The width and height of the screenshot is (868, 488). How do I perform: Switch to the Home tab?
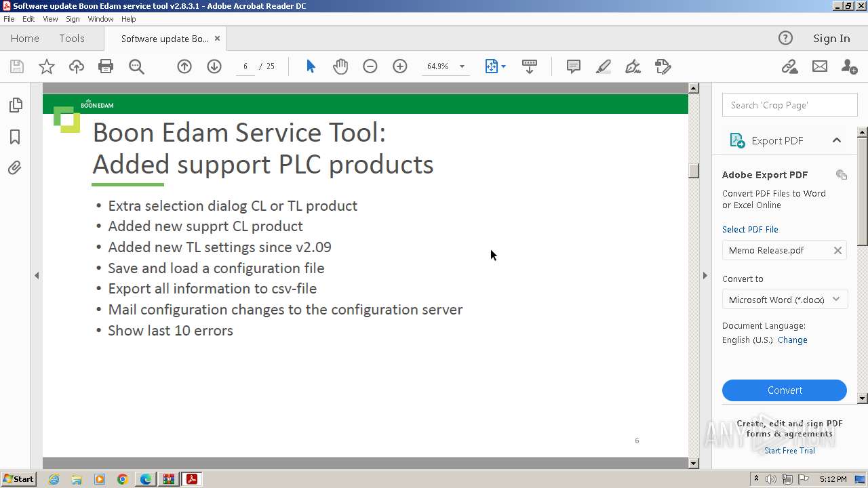pyautogui.click(x=25, y=38)
